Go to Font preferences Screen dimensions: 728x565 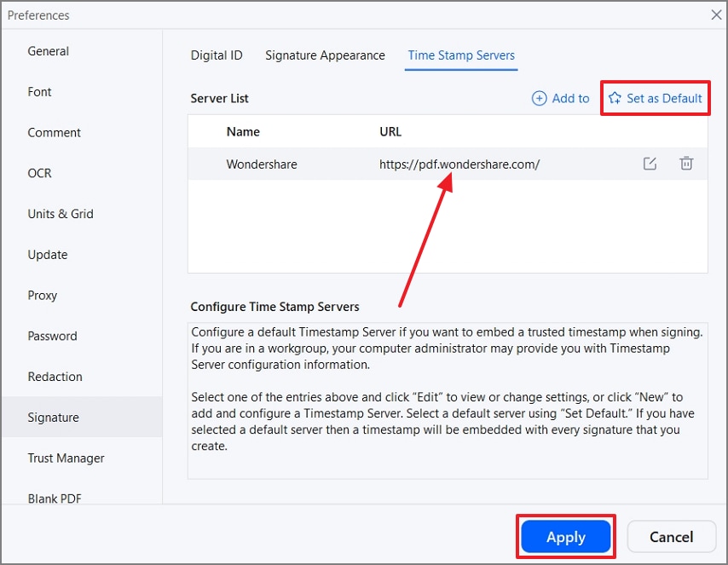click(x=40, y=92)
